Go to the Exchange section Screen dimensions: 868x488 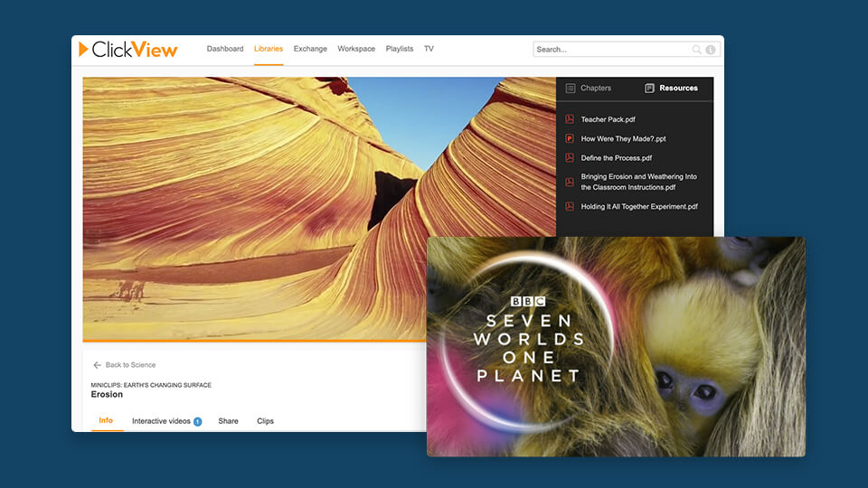pos(310,49)
